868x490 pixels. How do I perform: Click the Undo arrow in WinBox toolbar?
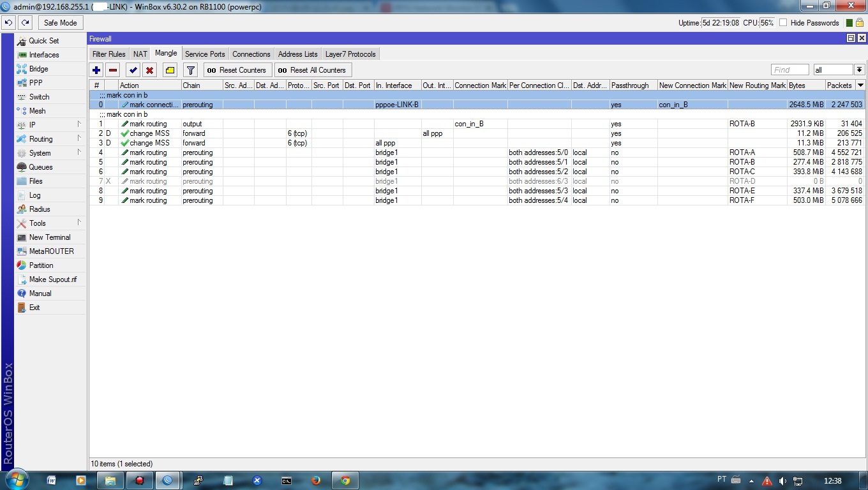[8, 22]
